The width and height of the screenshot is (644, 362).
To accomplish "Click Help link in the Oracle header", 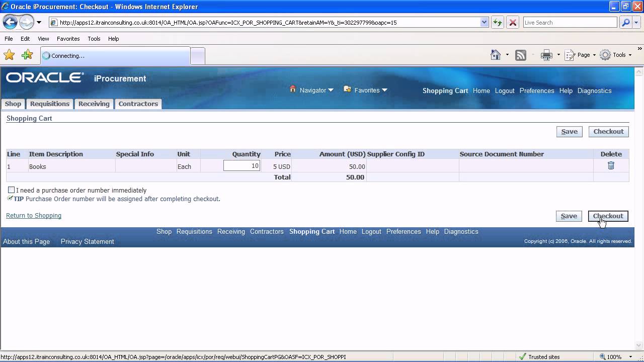I will point(566,90).
